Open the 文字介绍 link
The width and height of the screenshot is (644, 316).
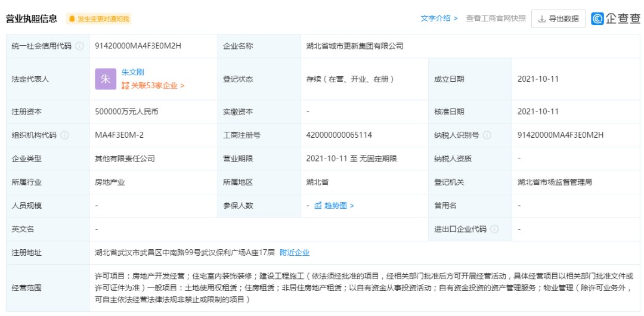(439, 18)
